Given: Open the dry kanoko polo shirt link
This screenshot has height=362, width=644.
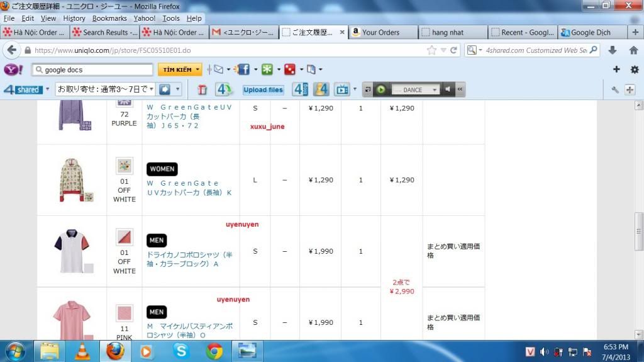Looking at the screenshot, I should [x=190, y=259].
